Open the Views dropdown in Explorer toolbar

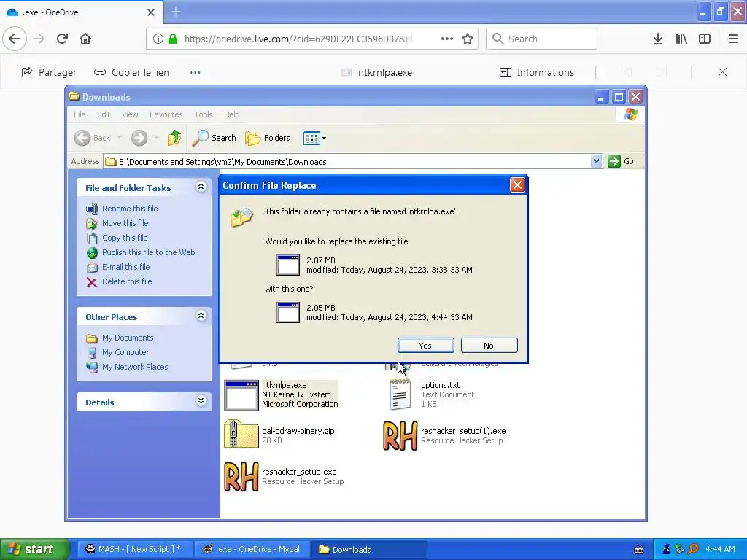pyautogui.click(x=314, y=138)
